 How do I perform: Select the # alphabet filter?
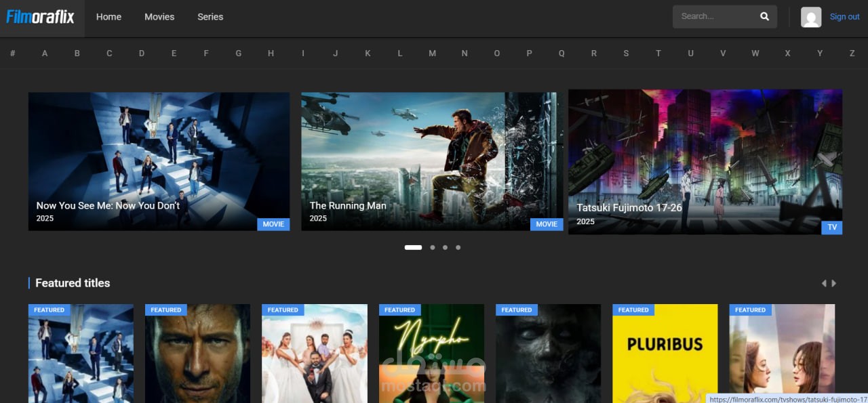(x=13, y=53)
